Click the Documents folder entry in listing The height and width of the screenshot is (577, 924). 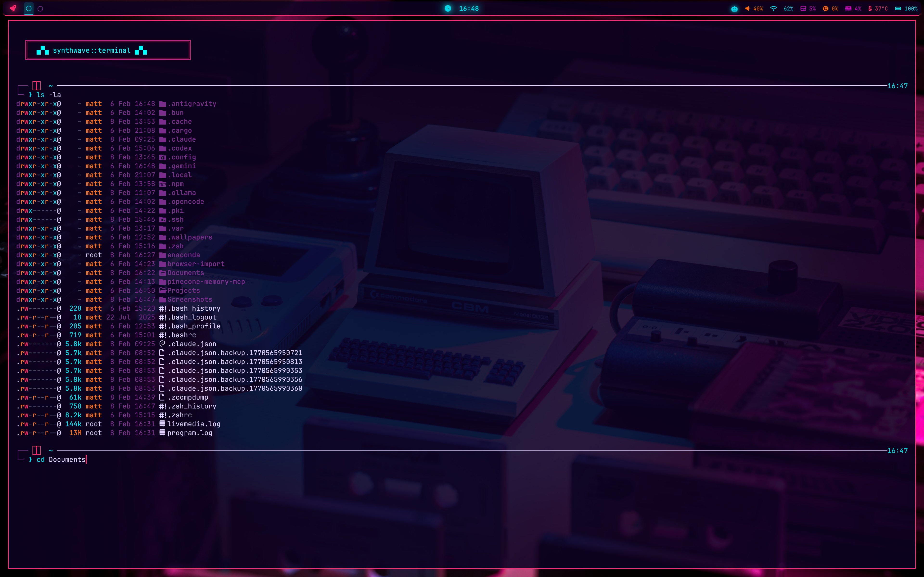186,273
